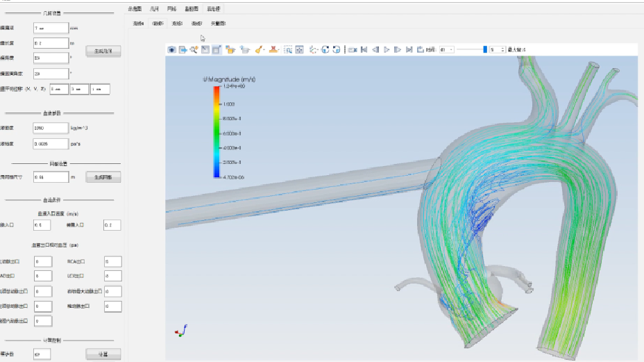
Task: Click the RCA出口 pressure input field
Action: (x=112, y=262)
